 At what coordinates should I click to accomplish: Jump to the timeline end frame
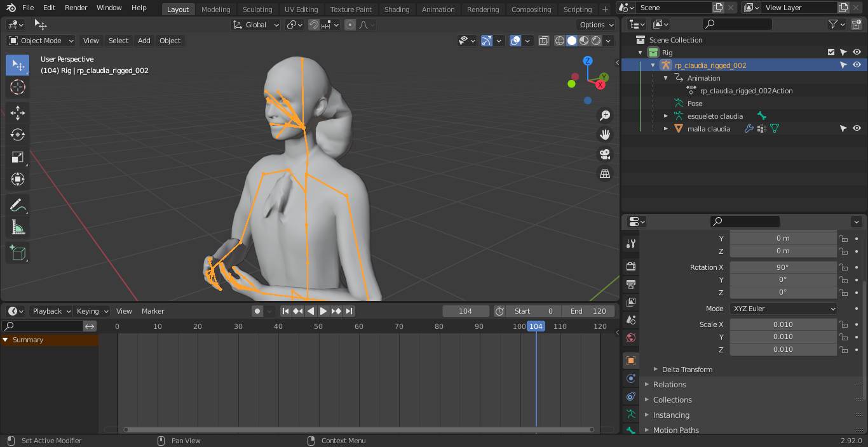(349, 311)
